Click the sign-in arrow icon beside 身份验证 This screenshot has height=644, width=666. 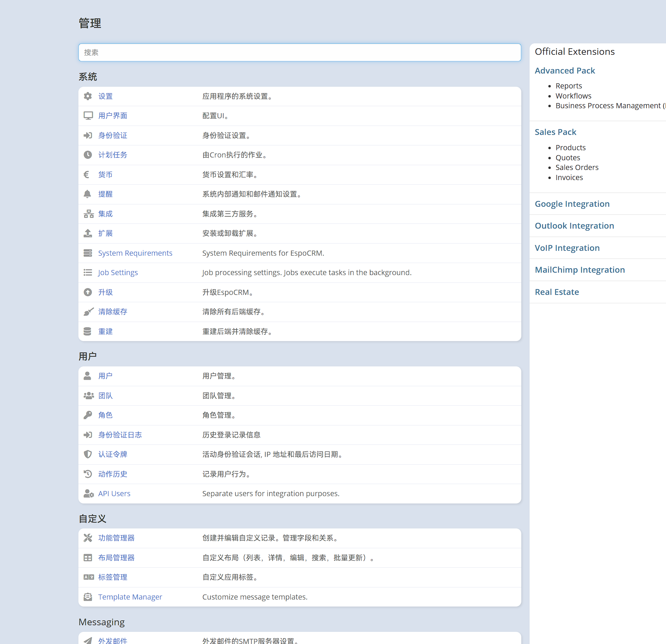pos(88,135)
